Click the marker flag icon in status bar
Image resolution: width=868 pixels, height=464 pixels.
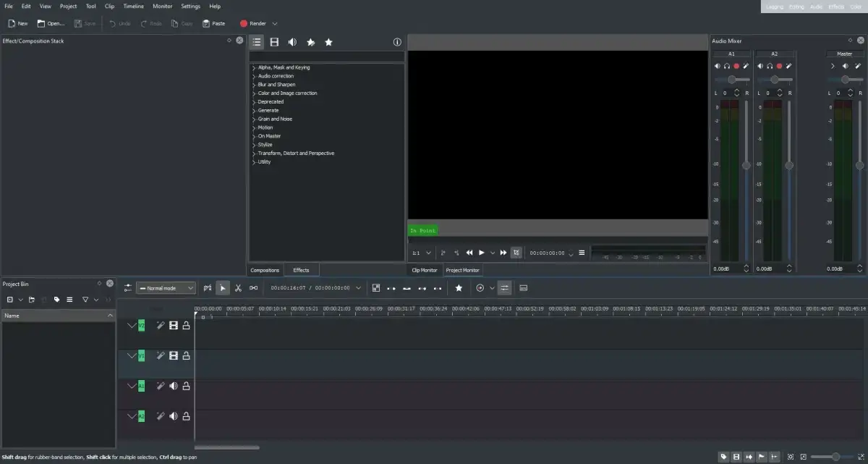tap(762, 457)
